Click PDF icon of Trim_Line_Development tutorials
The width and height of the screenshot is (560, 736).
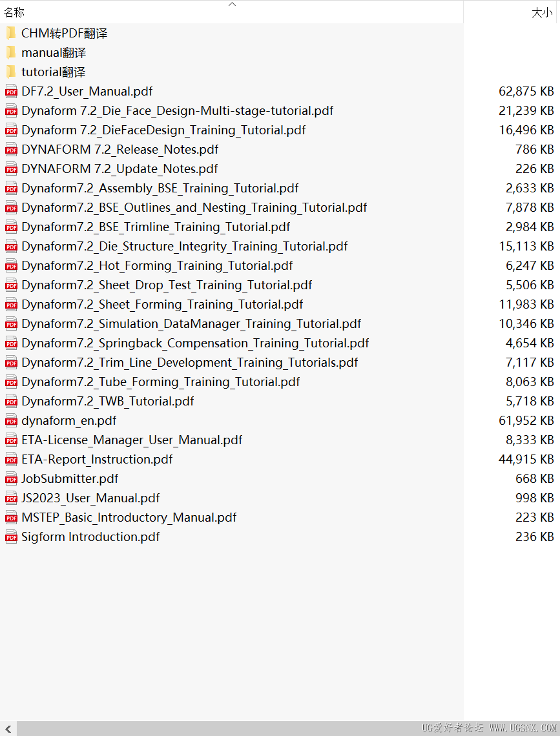tap(11, 362)
